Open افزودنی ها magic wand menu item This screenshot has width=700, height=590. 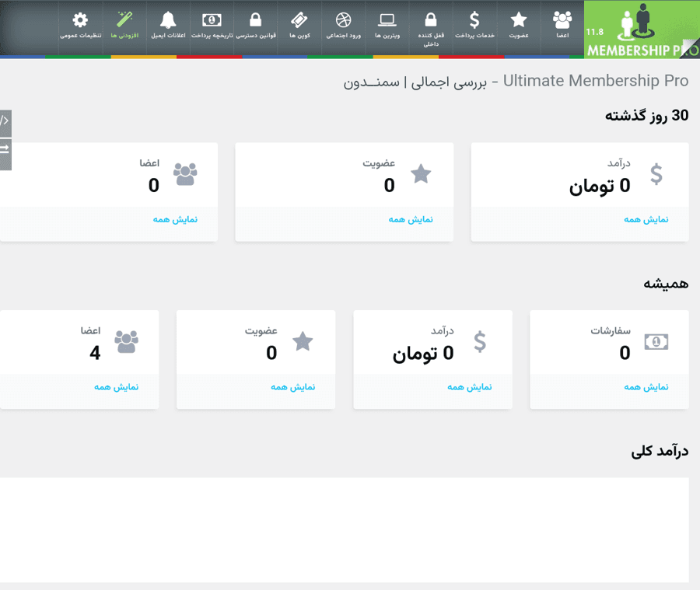124,26
